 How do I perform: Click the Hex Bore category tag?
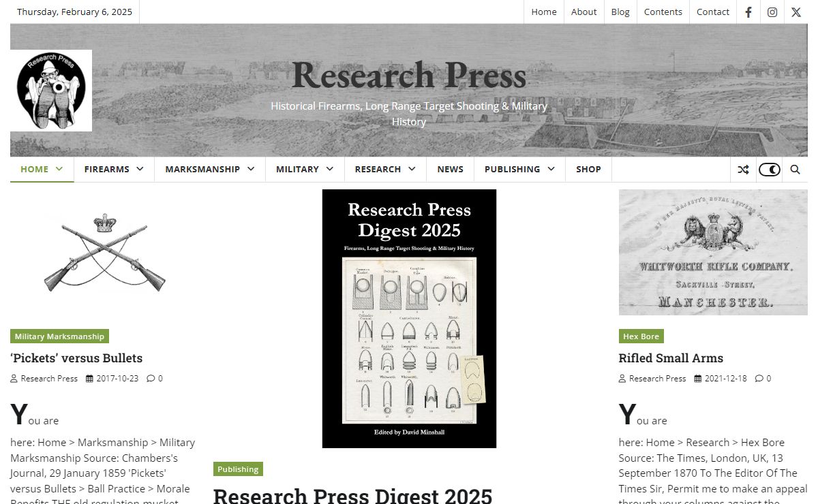click(x=641, y=336)
